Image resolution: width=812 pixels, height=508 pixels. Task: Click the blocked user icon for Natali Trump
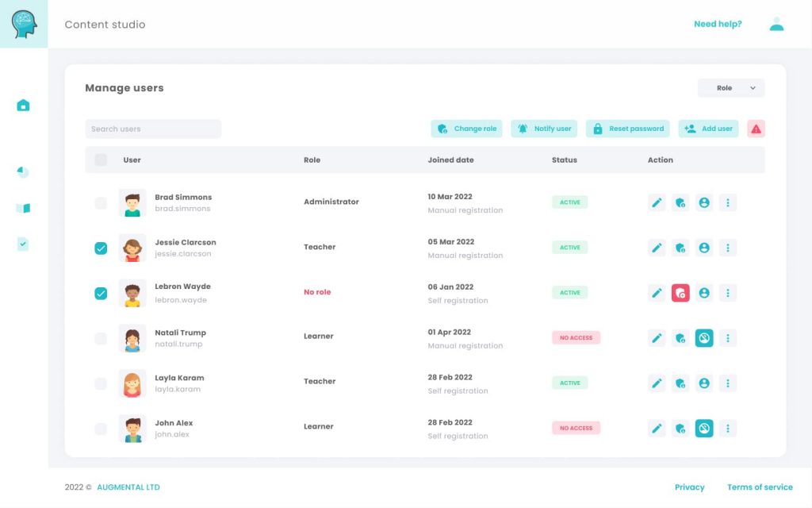tap(704, 337)
